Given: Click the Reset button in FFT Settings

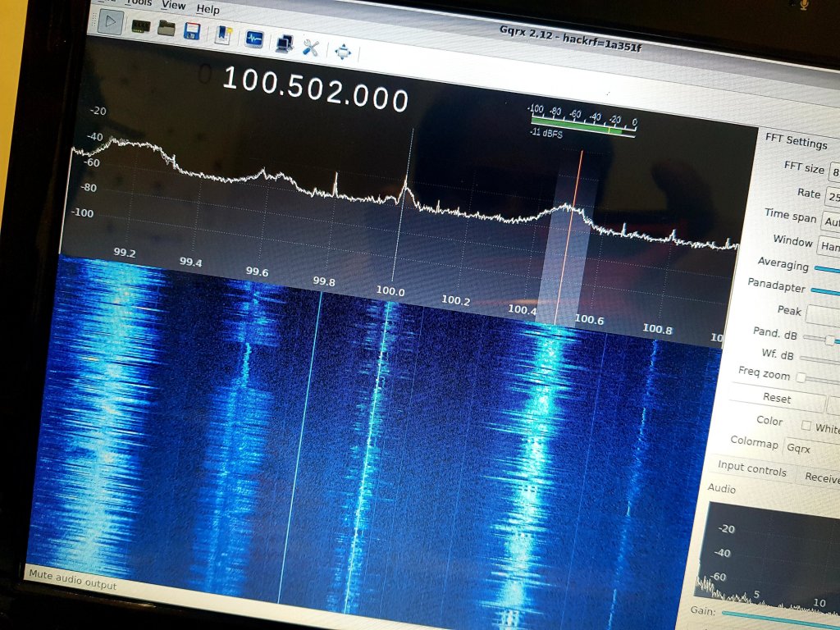Looking at the screenshot, I should [x=776, y=399].
